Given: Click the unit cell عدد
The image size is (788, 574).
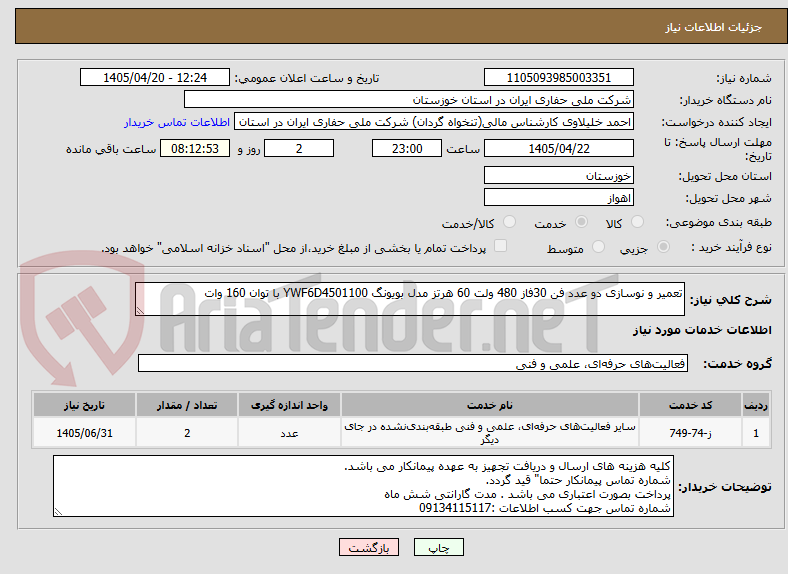Looking at the screenshot, I should [289, 433].
